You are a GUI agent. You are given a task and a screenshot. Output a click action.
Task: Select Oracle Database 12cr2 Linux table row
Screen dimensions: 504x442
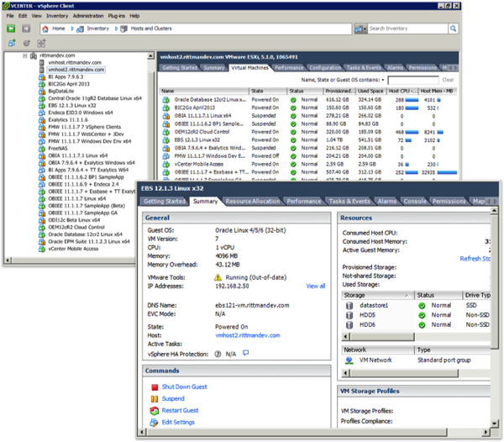click(x=308, y=100)
